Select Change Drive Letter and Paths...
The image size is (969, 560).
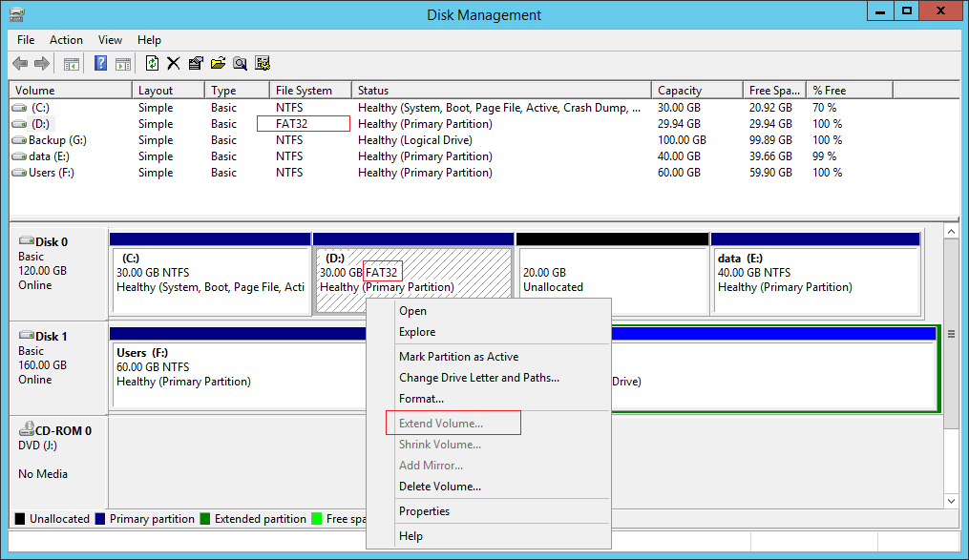tap(478, 378)
